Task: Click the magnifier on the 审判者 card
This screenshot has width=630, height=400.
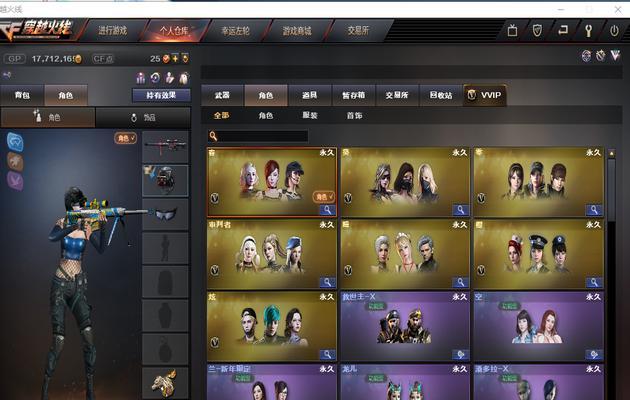Action: [327, 282]
